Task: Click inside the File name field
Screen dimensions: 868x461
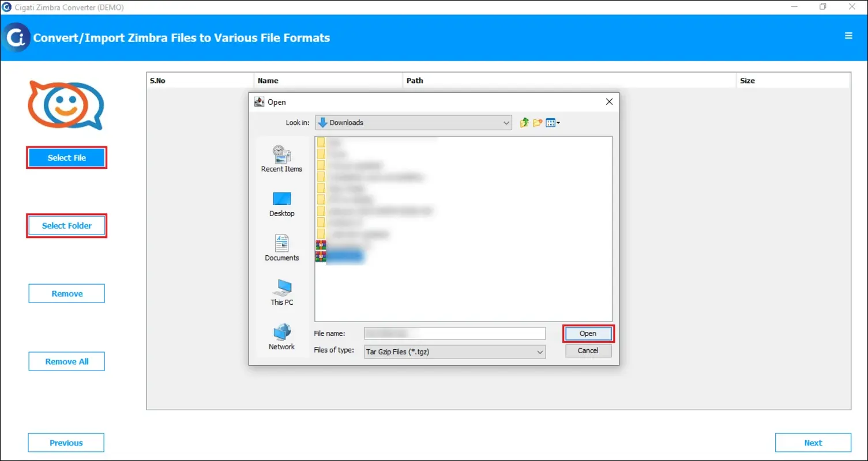Action: pyautogui.click(x=454, y=333)
